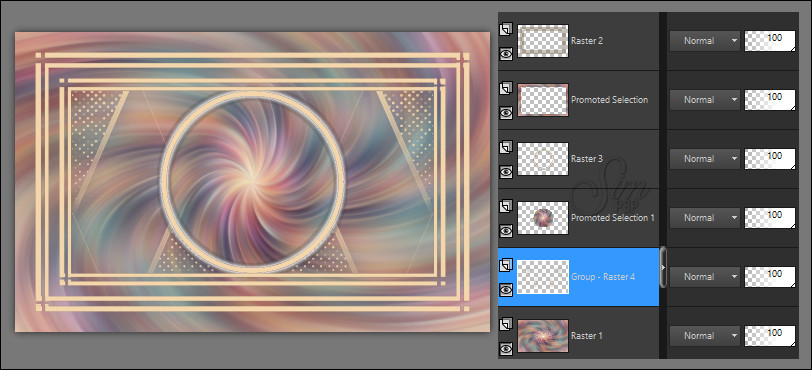Click the layer type icon for Raster 2

tap(506, 30)
